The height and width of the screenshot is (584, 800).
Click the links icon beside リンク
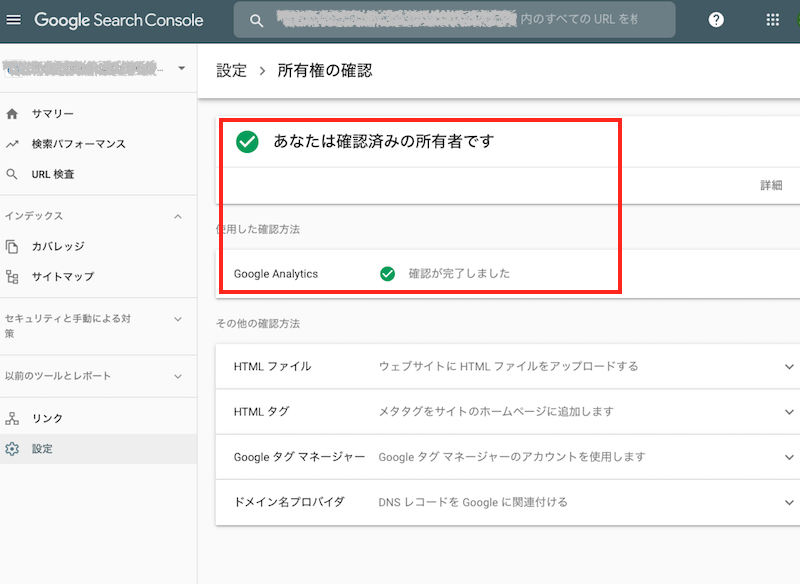[12, 418]
